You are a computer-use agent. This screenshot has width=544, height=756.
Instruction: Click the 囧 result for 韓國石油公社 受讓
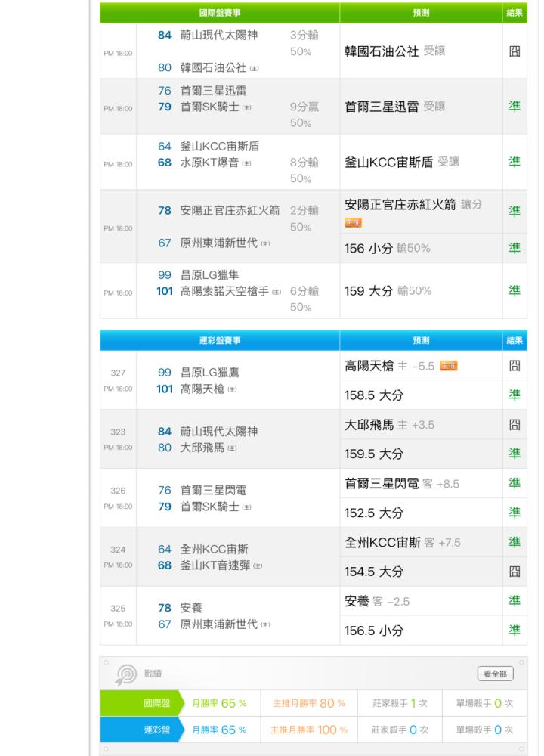click(515, 51)
